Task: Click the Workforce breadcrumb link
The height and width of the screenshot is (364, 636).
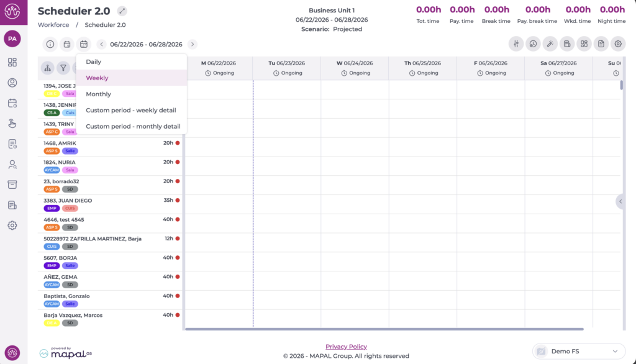Action: (53, 25)
